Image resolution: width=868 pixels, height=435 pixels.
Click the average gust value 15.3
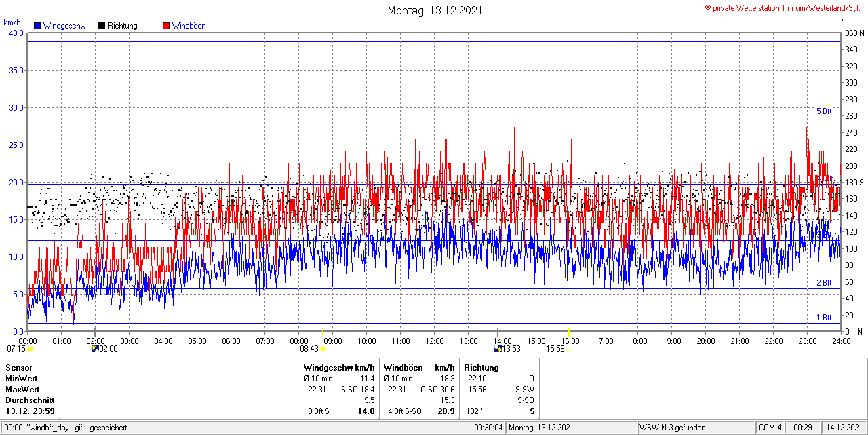(448, 400)
